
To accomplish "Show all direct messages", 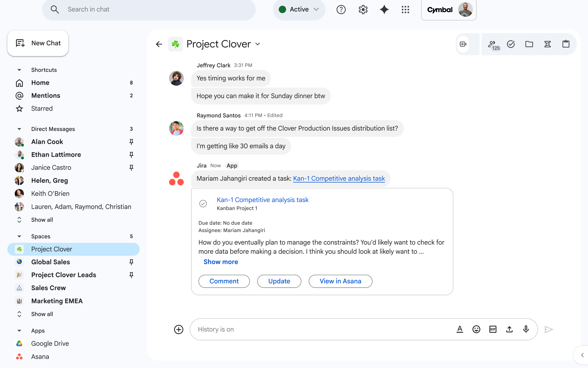I will 42,220.
